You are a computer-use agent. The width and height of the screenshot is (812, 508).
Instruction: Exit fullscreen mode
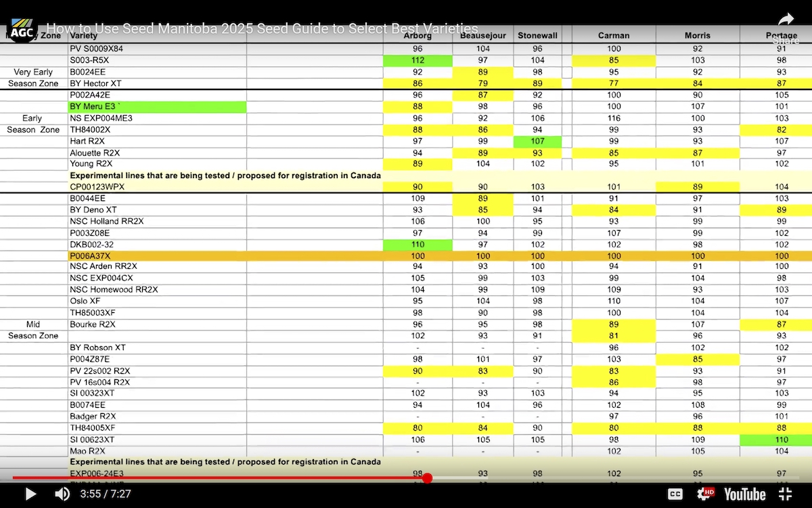(x=785, y=494)
